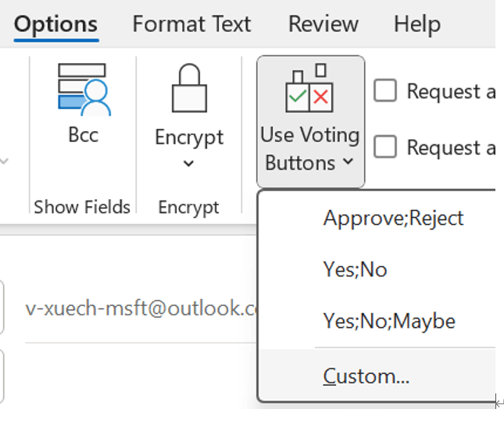Open the Help tab
Image resolution: width=504 pixels, height=427 pixels.
click(417, 24)
